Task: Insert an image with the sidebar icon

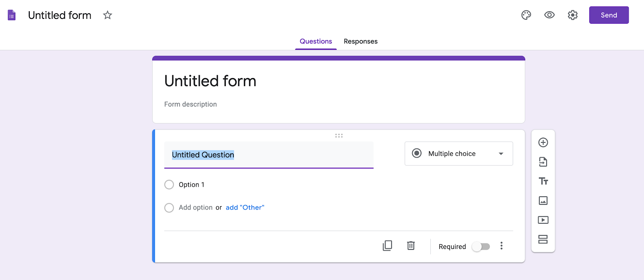Action: (543, 200)
